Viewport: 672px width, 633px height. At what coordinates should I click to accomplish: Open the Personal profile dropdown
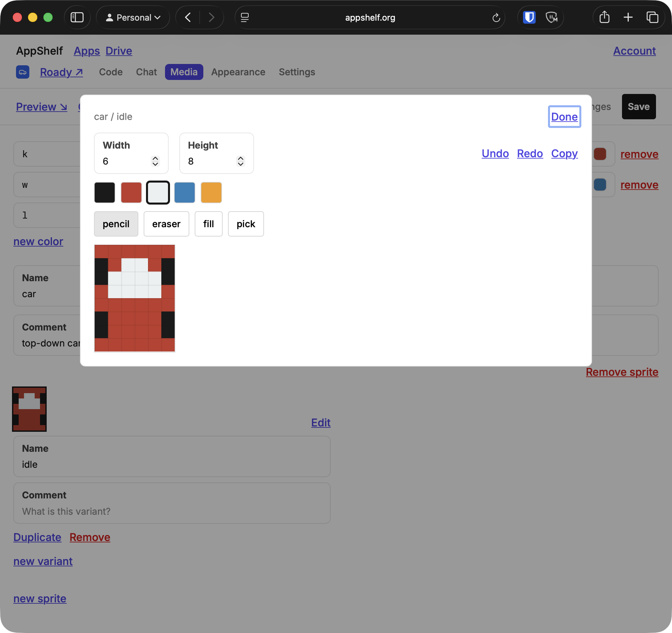(x=133, y=17)
